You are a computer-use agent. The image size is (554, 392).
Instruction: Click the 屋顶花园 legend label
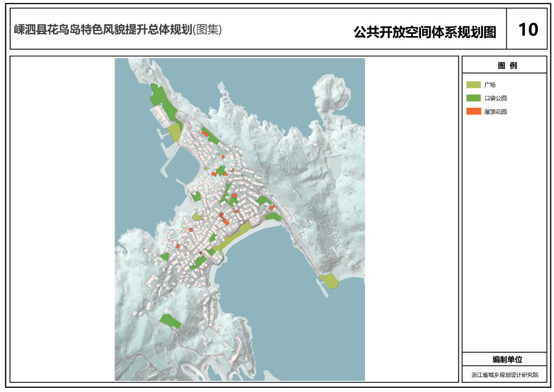(495, 112)
